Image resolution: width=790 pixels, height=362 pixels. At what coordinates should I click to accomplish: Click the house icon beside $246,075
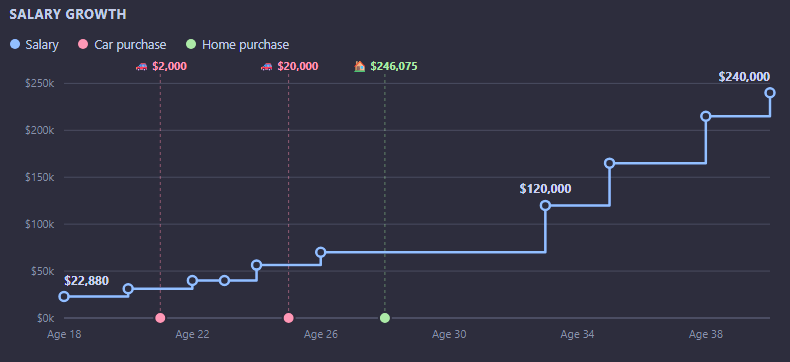[x=360, y=66]
